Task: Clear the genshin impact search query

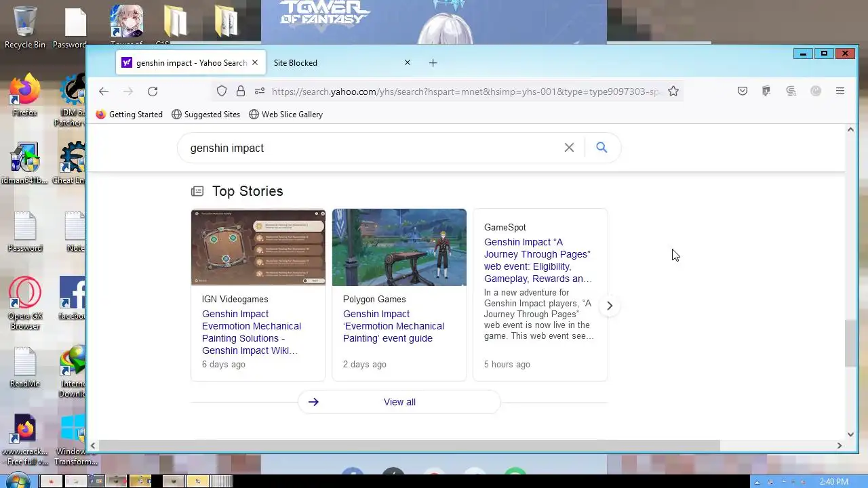Action: tap(569, 148)
